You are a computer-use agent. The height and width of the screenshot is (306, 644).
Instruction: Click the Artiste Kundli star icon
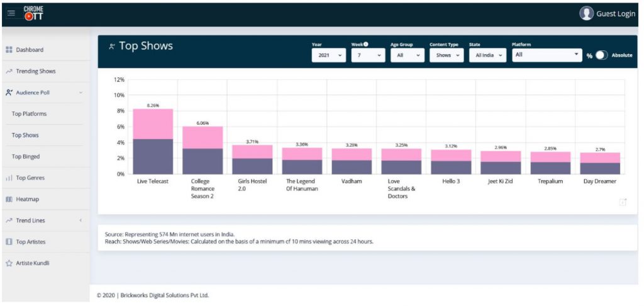coord(9,264)
